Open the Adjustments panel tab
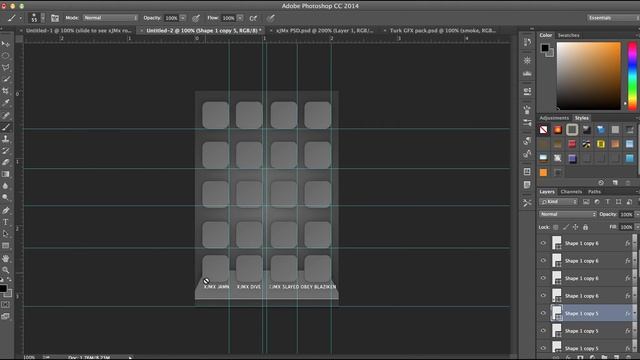640x360 pixels. coord(554,118)
